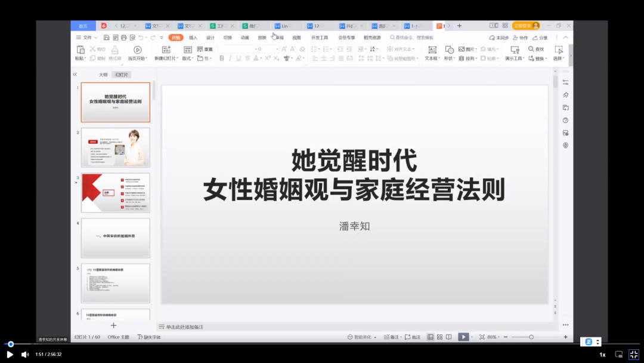Click the new slide icon

coord(165,50)
